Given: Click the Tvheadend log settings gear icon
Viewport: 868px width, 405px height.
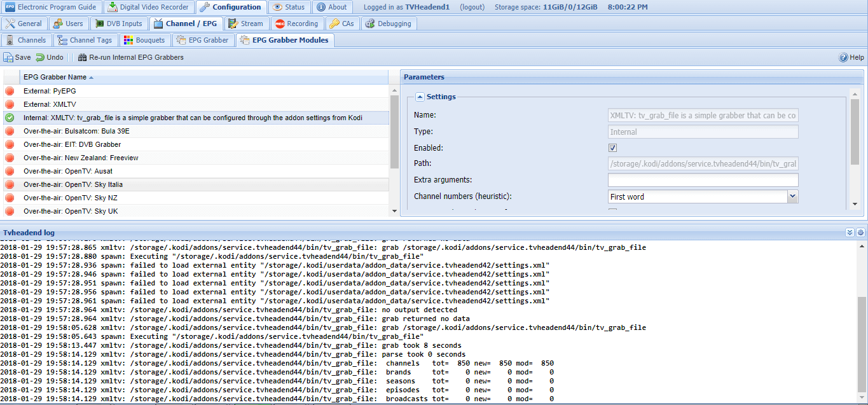Looking at the screenshot, I should pyautogui.click(x=860, y=233).
